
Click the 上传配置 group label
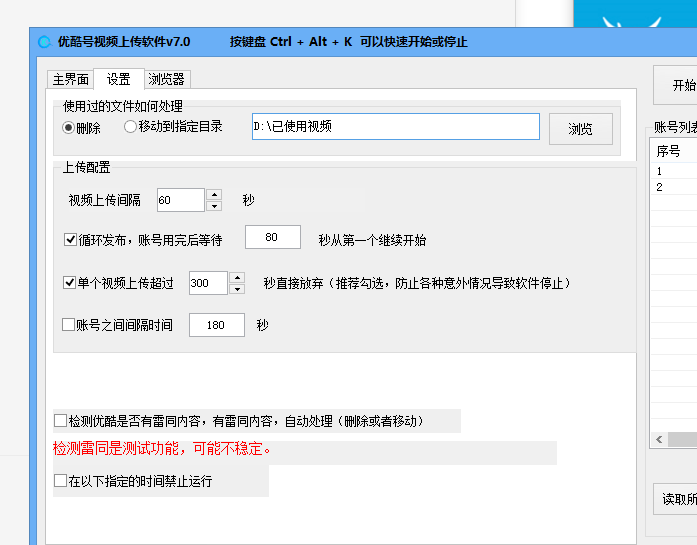click(86, 168)
